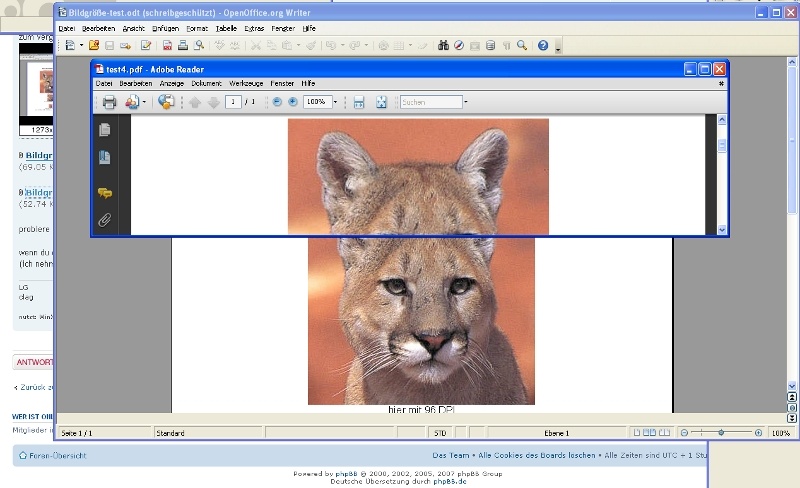The width and height of the screenshot is (800, 488).
Task: Open the Attachments paperclip panel in Adobe Reader
Action: pyautogui.click(x=104, y=220)
